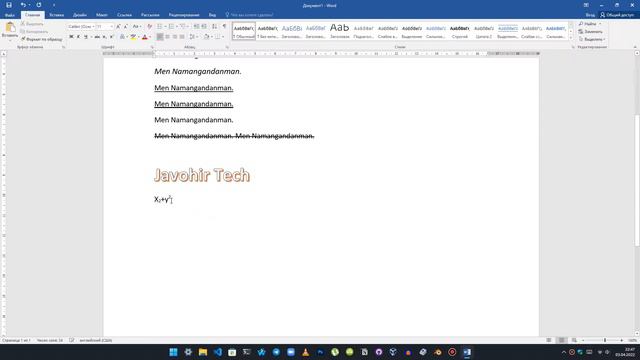This screenshot has height=360, width=640.
Task: Open the References (Ссылки) tab
Action: click(x=124, y=15)
